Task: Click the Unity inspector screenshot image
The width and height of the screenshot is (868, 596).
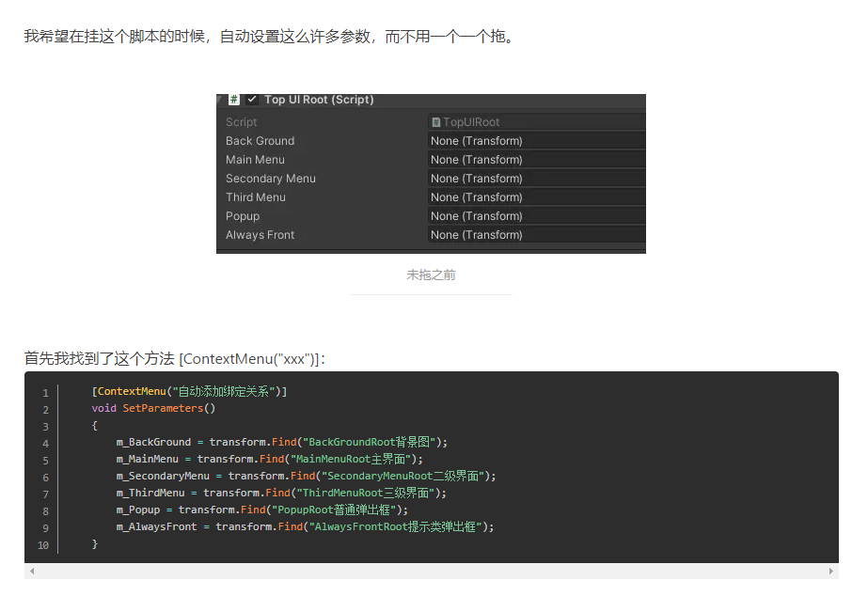Action: [431, 174]
